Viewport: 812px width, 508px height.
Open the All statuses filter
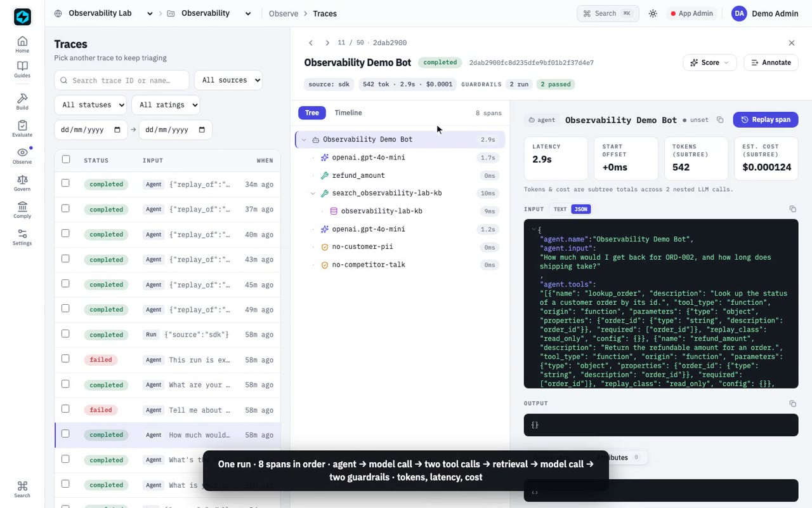pos(90,105)
